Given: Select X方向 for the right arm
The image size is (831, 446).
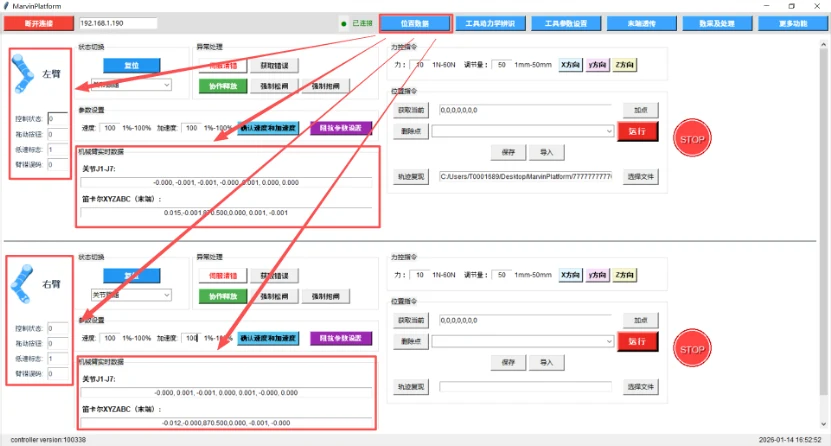Looking at the screenshot, I should [x=570, y=275].
